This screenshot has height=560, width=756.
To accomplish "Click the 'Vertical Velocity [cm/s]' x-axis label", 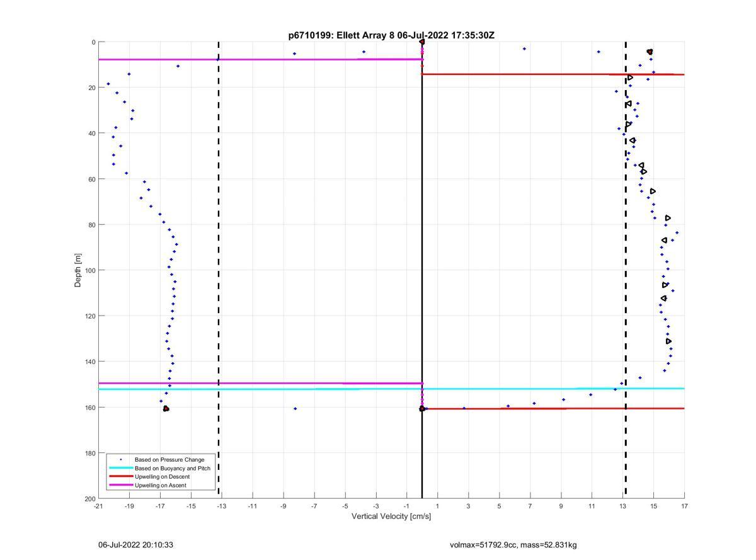I will [x=391, y=517].
